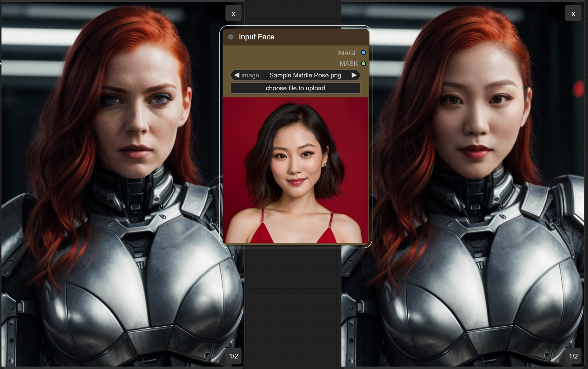This screenshot has width=588, height=369.
Task: Click the blue IMAGE output socket
Action: click(x=364, y=53)
